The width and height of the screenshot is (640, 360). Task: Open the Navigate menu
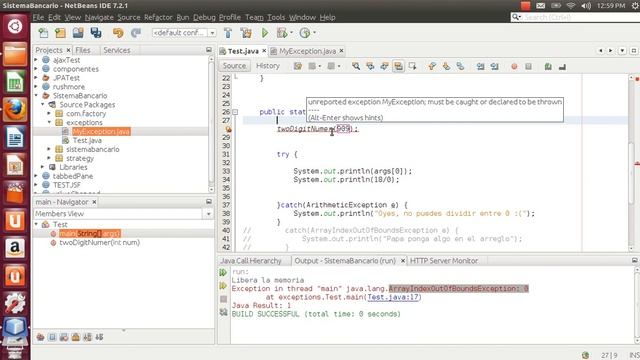pyautogui.click(x=99, y=17)
